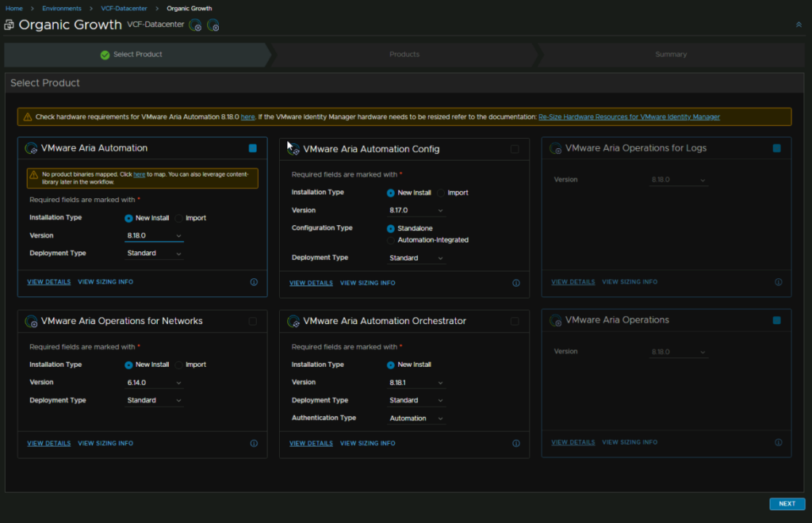The image size is (812, 523).
Task: Select Automation-Integrated configuration type radio
Action: click(x=390, y=240)
